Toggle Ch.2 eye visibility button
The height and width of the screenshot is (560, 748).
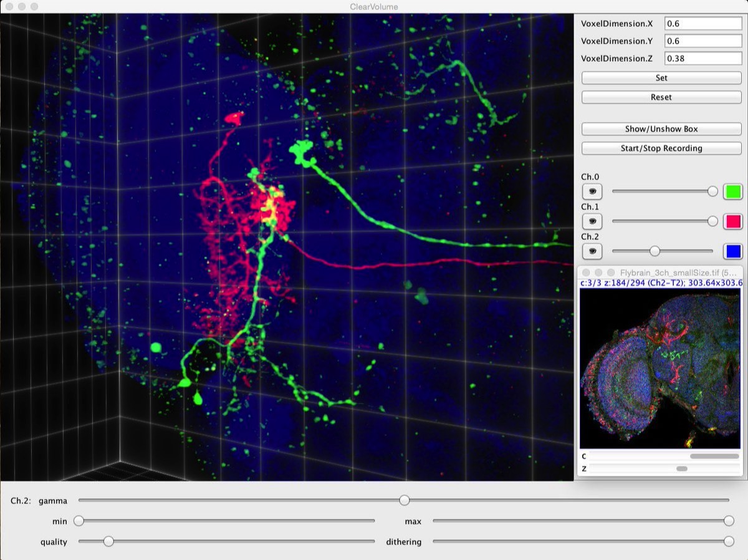pos(592,251)
